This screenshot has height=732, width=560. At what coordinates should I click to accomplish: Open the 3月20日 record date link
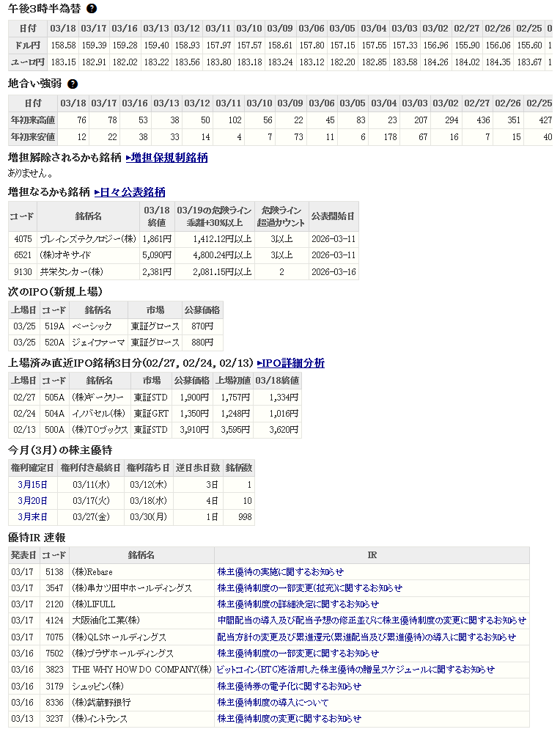[x=32, y=500]
